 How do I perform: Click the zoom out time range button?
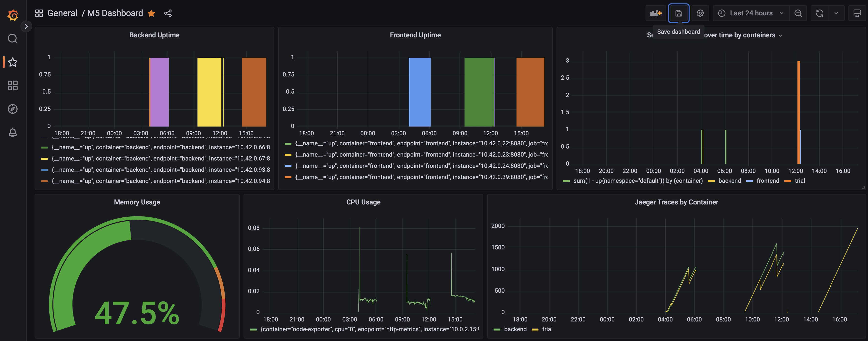[798, 13]
